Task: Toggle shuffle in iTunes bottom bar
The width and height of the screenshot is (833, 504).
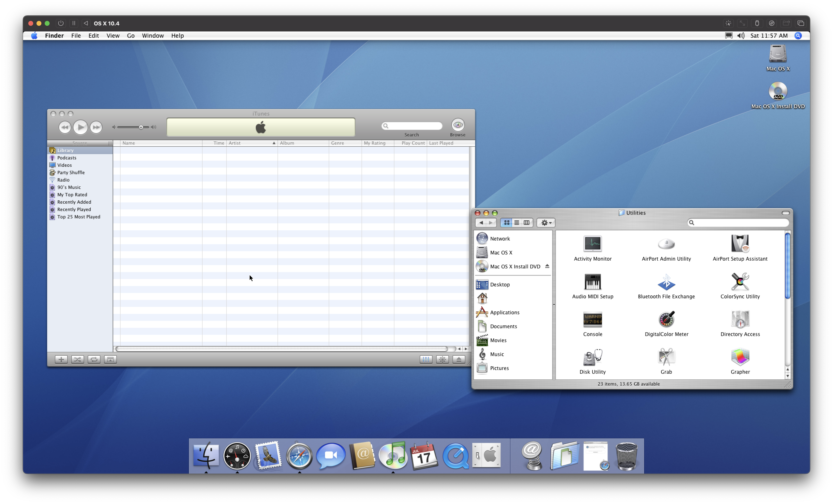Action: click(77, 359)
